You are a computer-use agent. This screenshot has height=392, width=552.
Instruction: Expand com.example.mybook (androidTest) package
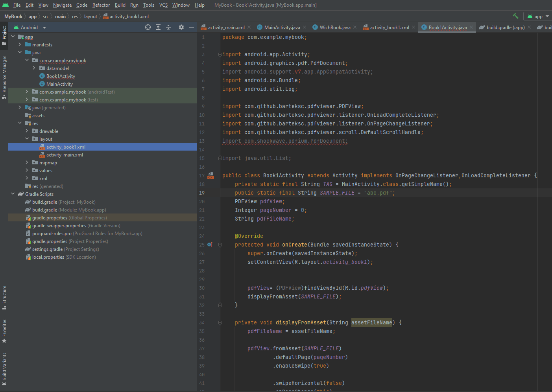(27, 92)
